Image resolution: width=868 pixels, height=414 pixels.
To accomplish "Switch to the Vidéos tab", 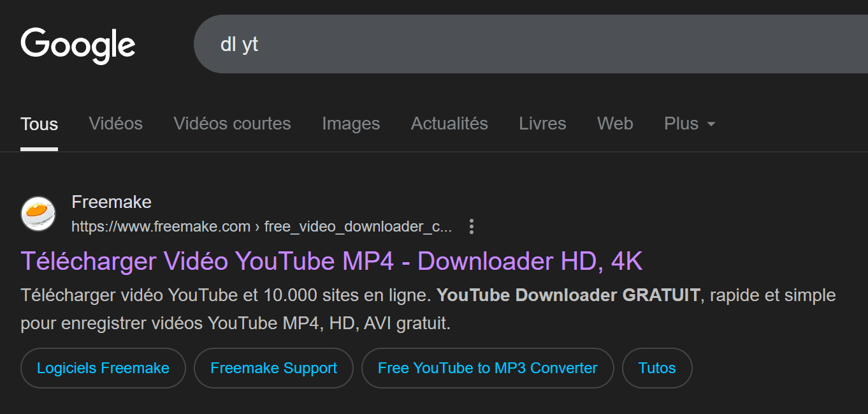I will click(116, 124).
